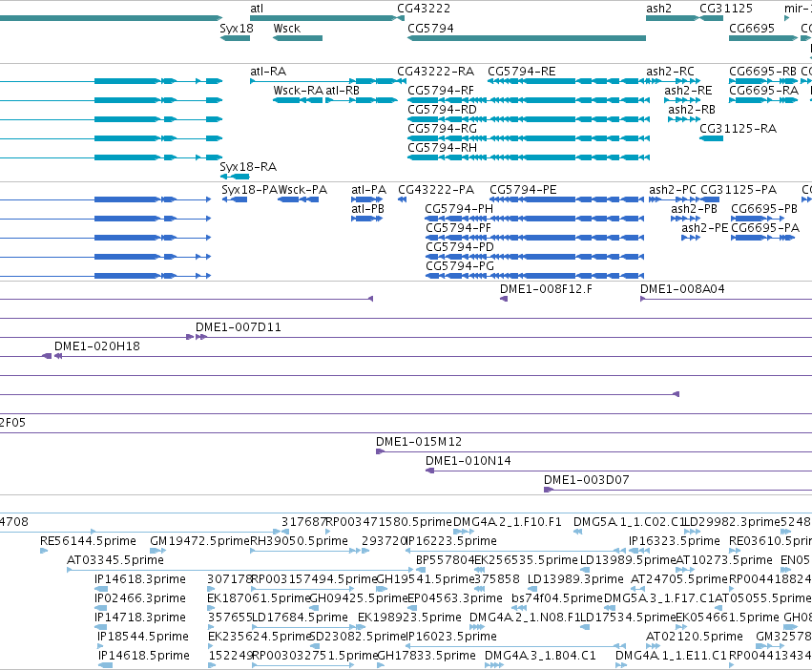Click protein atl-PA label
812x670 pixels.
[x=368, y=190]
